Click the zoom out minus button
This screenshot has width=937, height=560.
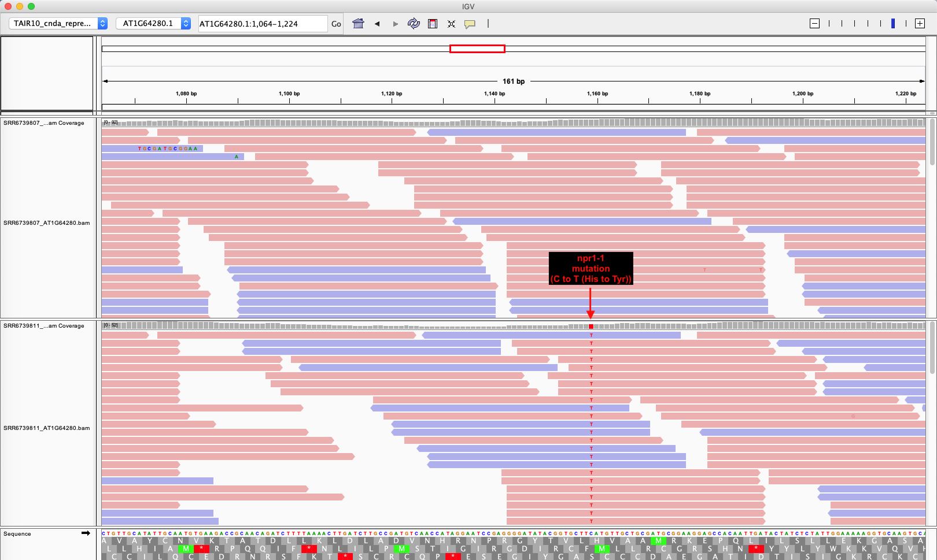(814, 24)
